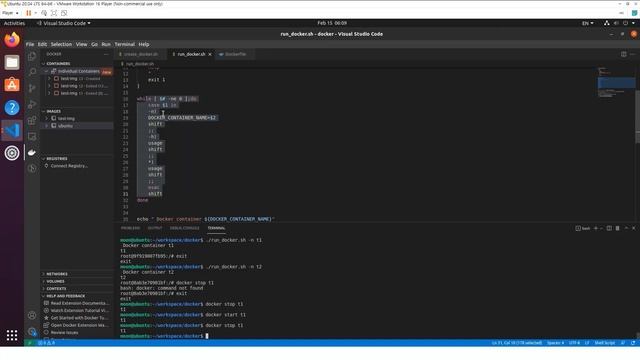
Task: Open errors and warnings count in status bar
Action: (47, 343)
